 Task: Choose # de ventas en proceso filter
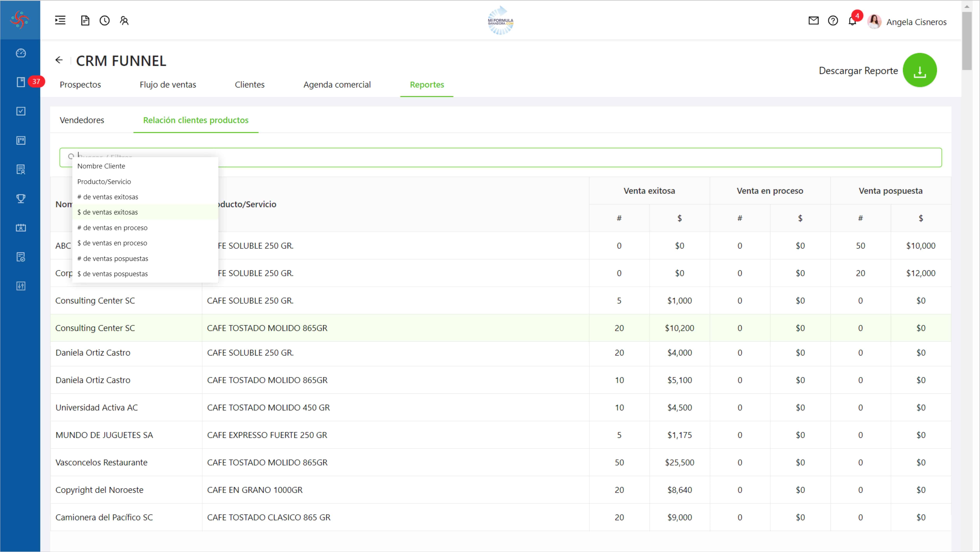(145, 227)
